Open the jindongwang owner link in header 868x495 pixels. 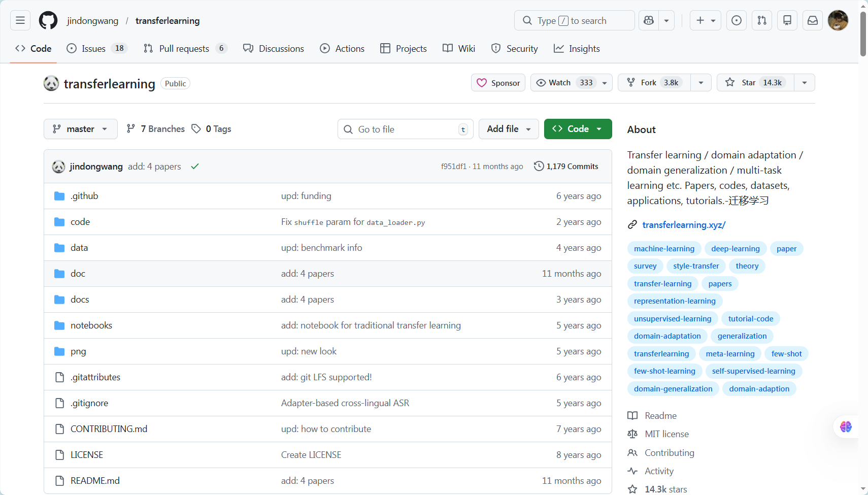point(92,20)
